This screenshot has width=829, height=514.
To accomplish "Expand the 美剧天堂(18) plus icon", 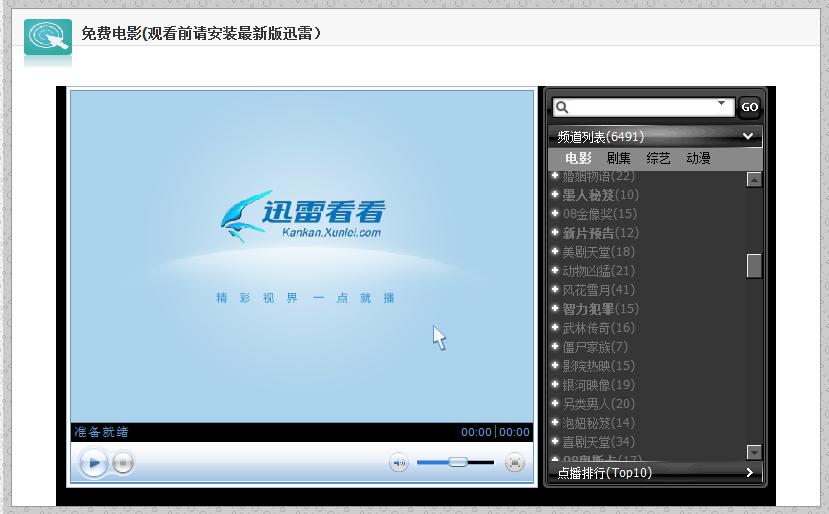I will click(555, 251).
